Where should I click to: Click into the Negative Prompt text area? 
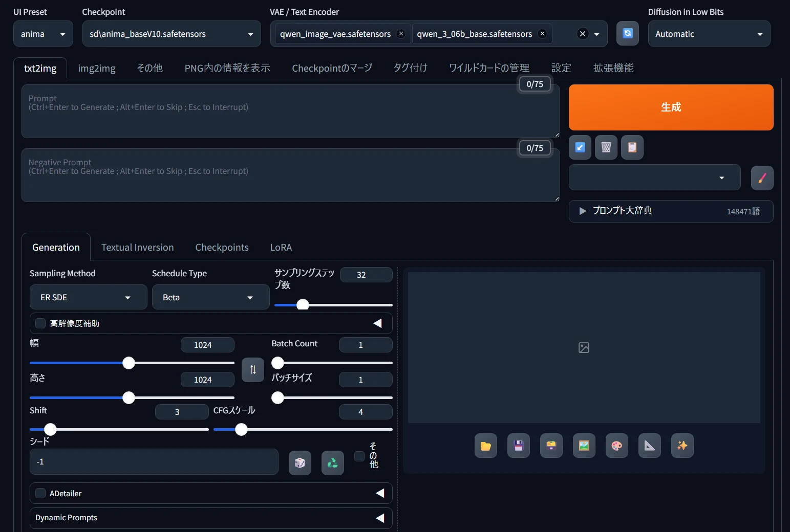[x=291, y=175]
